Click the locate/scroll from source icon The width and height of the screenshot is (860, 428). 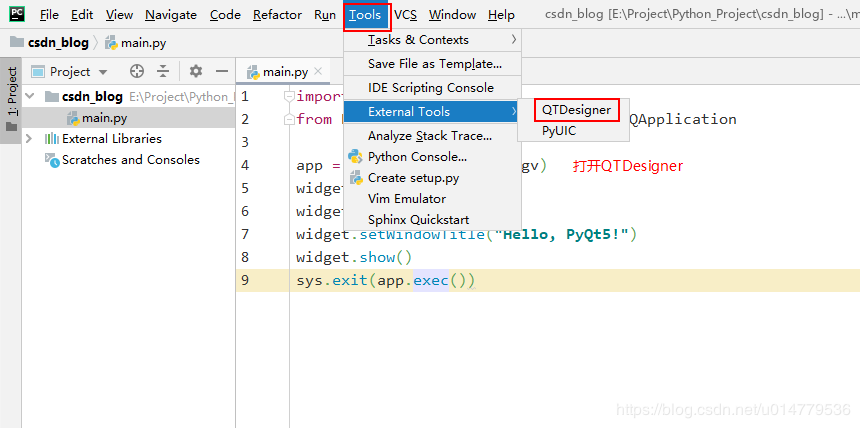tap(137, 71)
